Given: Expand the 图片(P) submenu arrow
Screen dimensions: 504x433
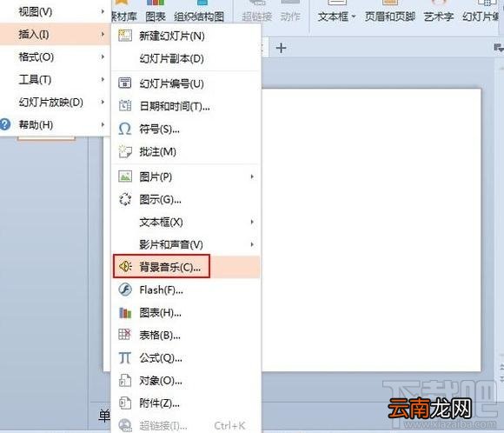Looking at the screenshot, I should (x=252, y=177).
